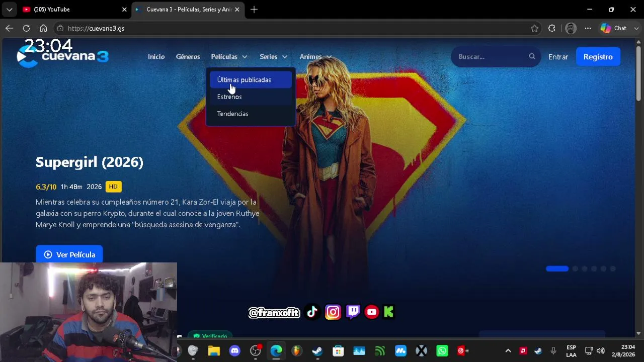The image size is (644, 362).
Task: Click the Microsoft Edge taskbar icon
Action: pos(276,351)
